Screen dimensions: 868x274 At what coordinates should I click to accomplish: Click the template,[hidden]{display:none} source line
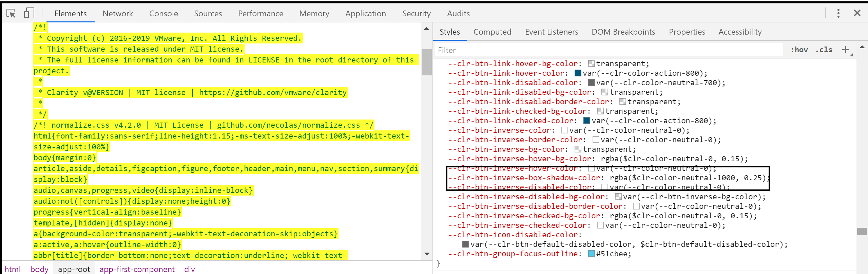103,223
